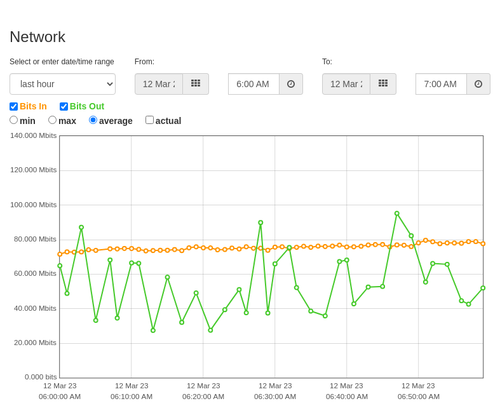Screen dimensions: 500x403
Task: Click the last orange Bits In data point
Action: [x=483, y=244]
